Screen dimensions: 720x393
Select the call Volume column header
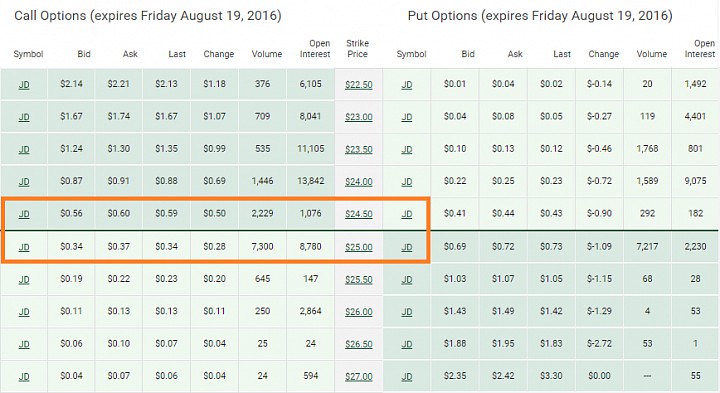[267, 54]
